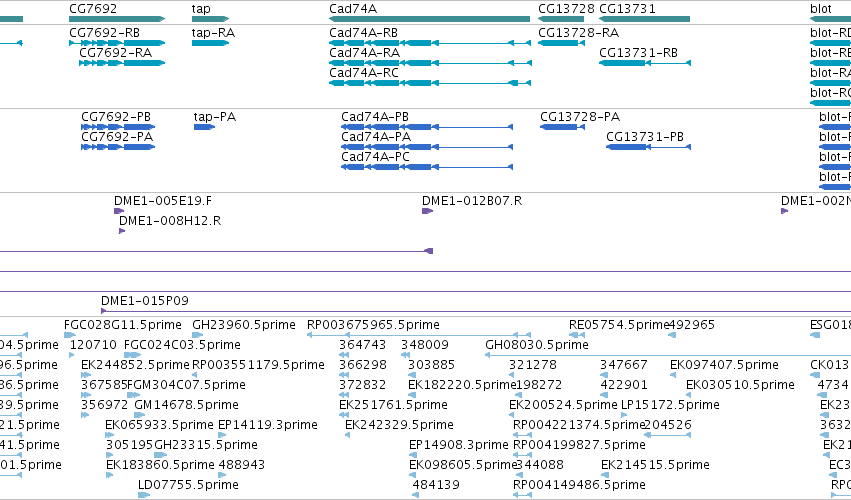Click transcript Cad74A-RA

tap(364, 53)
